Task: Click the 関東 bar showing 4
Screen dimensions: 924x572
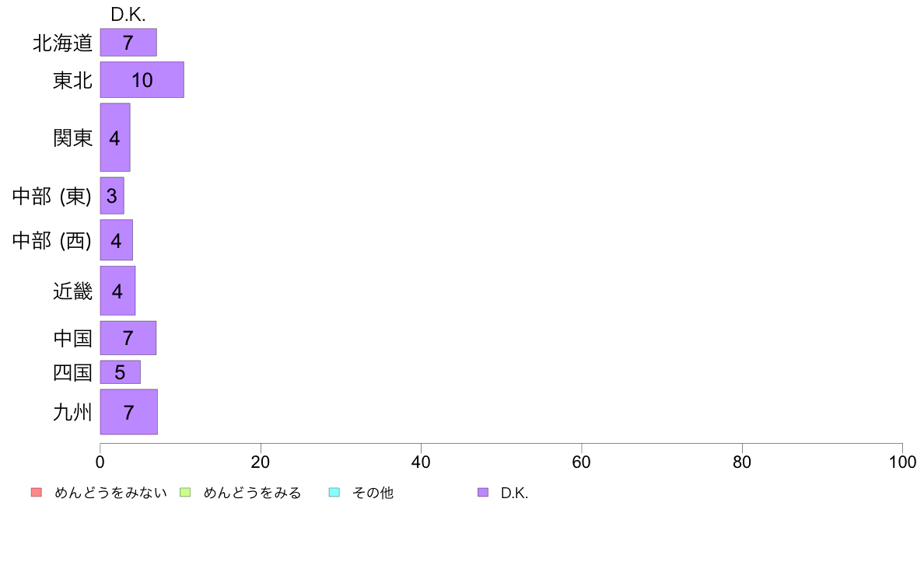Action: (115, 138)
